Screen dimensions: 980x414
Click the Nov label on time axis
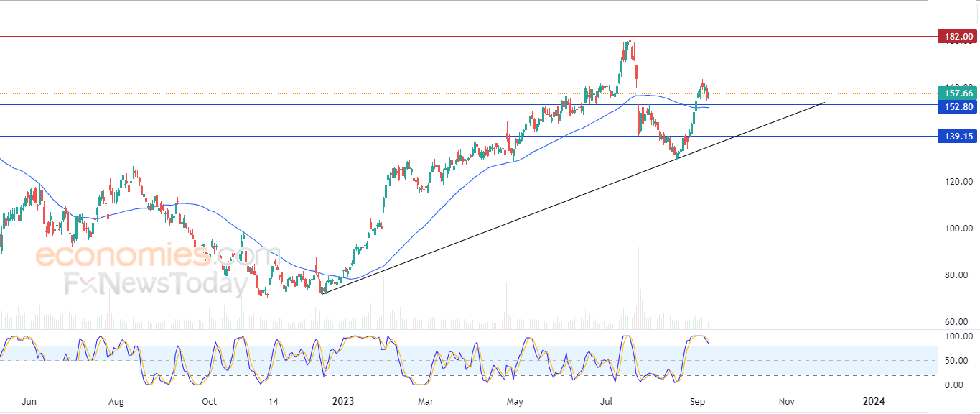click(786, 400)
